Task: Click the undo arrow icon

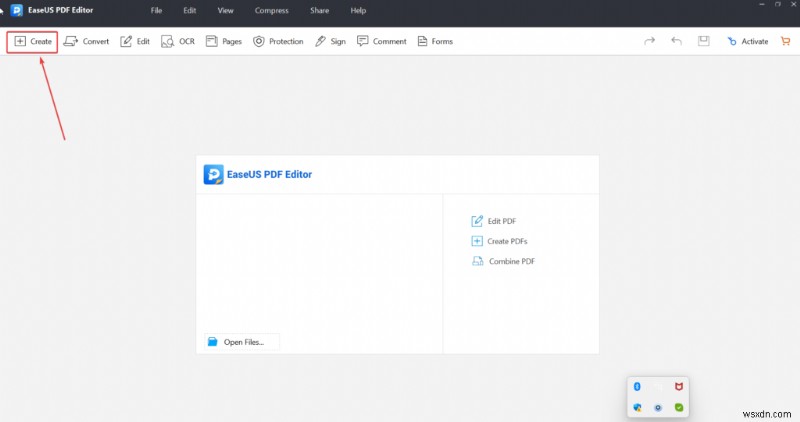Action: click(x=677, y=41)
